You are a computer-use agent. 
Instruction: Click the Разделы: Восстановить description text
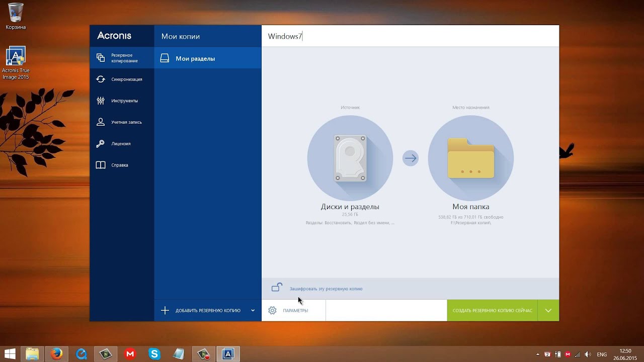pos(350,222)
